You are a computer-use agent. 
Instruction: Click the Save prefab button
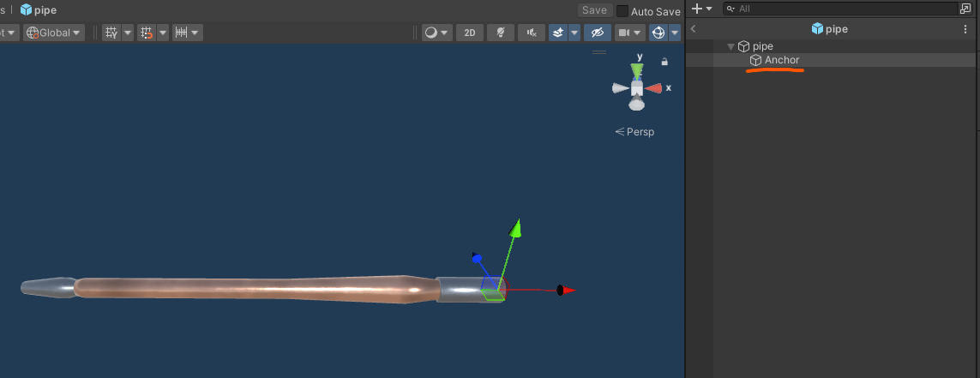(594, 10)
